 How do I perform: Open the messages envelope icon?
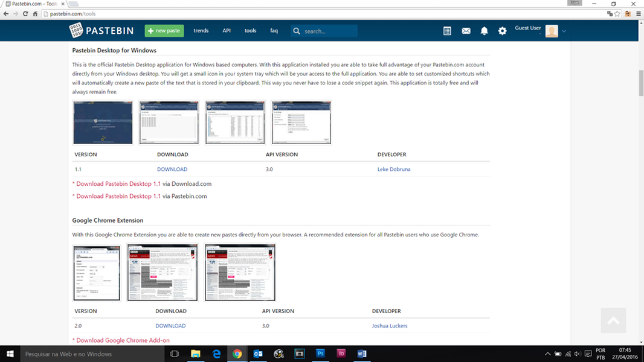(x=466, y=30)
